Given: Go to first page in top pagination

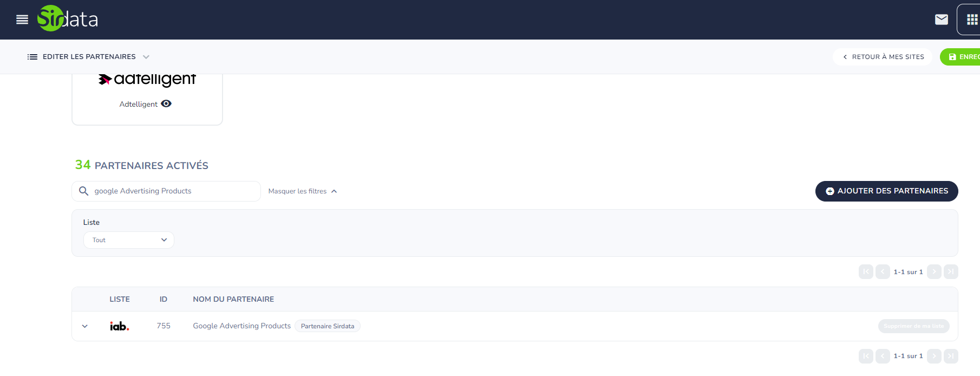Looking at the screenshot, I should click(x=866, y=272).
